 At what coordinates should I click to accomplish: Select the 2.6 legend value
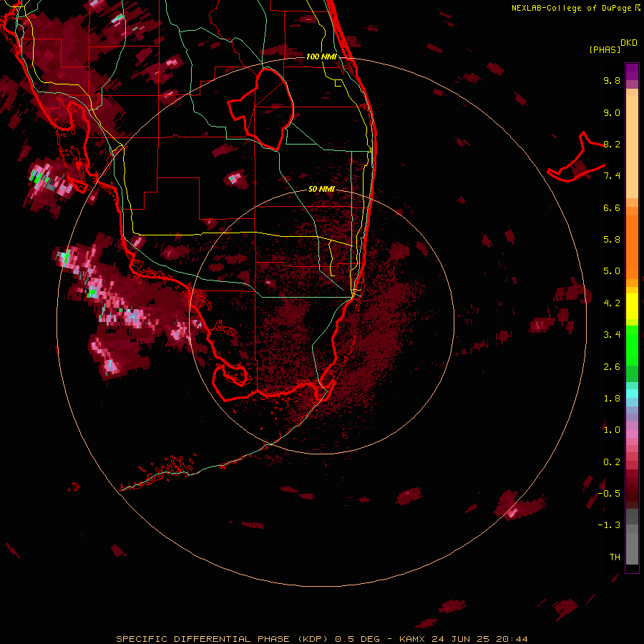[x=612, y=366]
